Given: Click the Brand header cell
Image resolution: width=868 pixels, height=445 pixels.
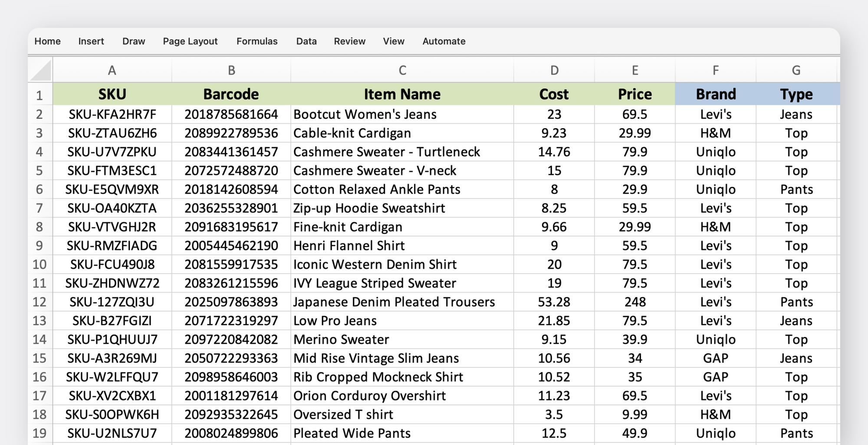Looking at the screenshot, I should [x=716, y=94].
